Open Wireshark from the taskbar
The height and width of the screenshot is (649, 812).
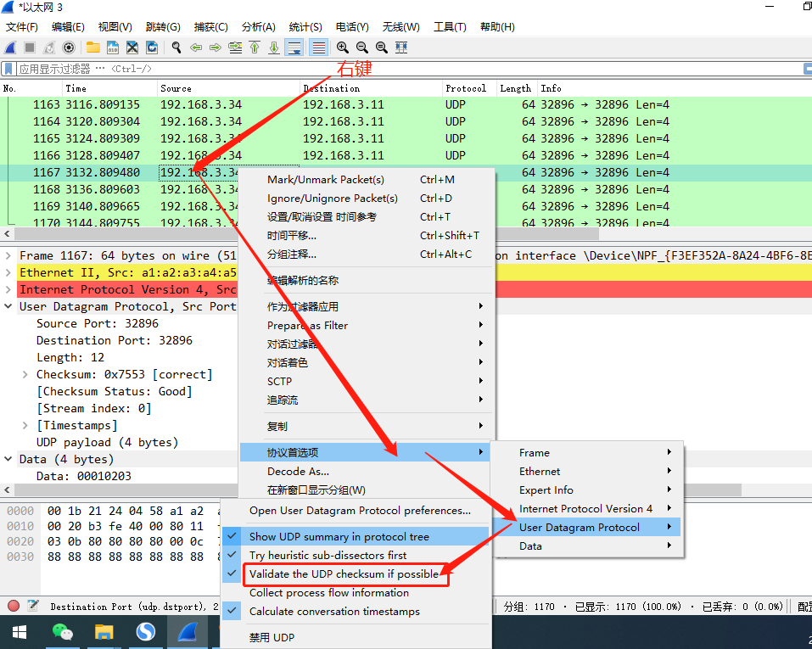[186, 632]
